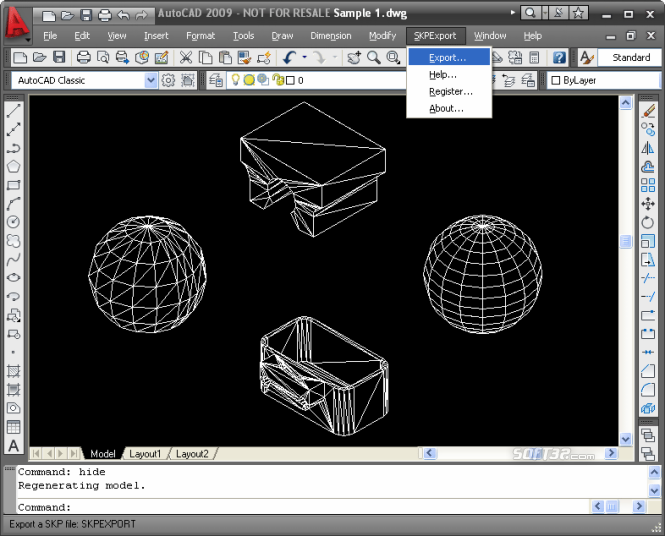Image resolution: width=665 pixels, height=536 pixels.
Task: Select the Mirror modify tool
Action: [x=648, y=148]
